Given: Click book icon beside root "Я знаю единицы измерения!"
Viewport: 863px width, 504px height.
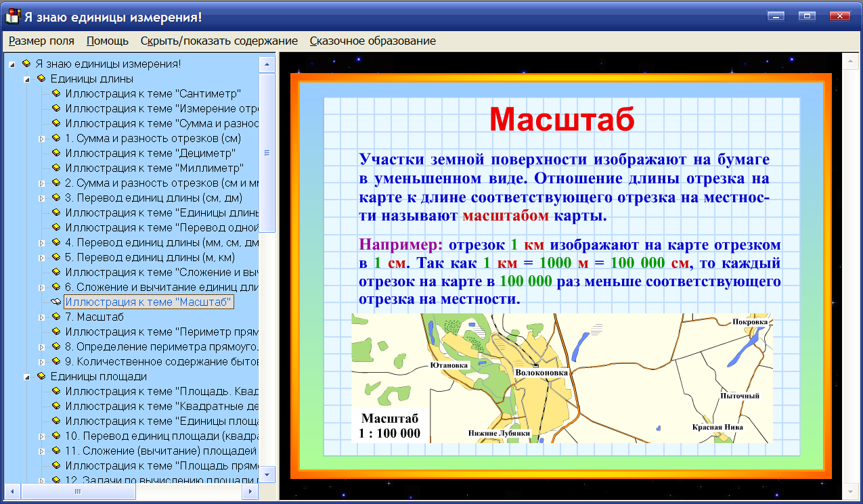Looking at the screenshot, I should click(x=26, y=64).
